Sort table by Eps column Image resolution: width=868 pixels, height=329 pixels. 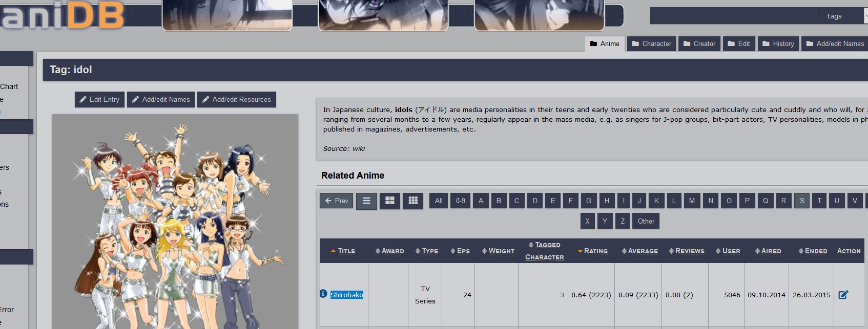pyautogui.click(x=463, y=251)
